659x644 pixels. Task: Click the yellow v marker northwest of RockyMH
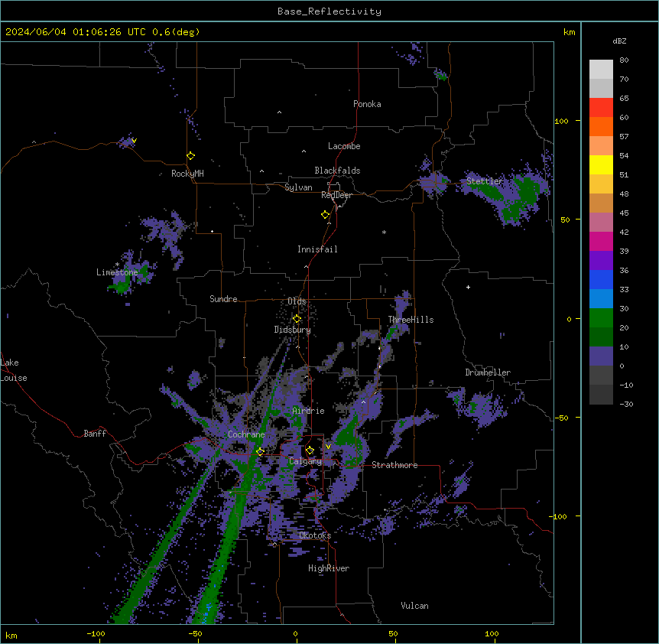coord(134,141)
